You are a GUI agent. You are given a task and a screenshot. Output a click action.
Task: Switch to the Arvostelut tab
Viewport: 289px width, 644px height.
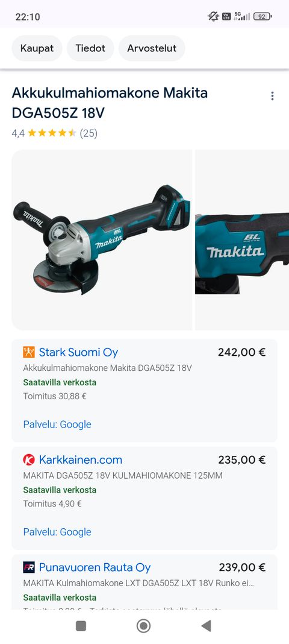click(152, 48)
